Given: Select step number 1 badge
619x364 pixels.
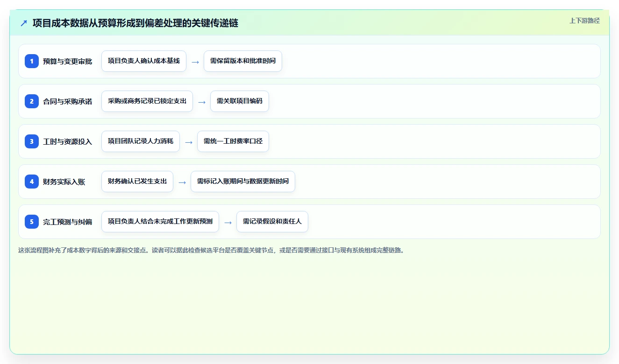Looking at the screenshot, I should (32, 61).
